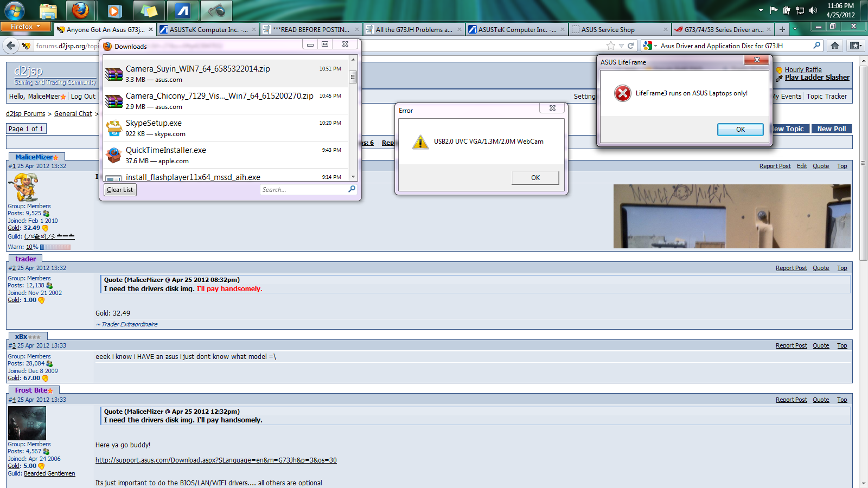This screenshot has height=488, width=868.
Task: Open the webcam application taskbar icon
Action: tap(216, 10)
